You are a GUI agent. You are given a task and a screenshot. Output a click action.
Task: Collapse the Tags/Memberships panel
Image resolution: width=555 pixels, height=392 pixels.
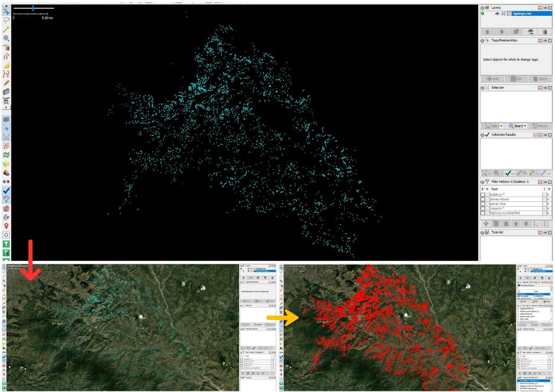point(482,40)
